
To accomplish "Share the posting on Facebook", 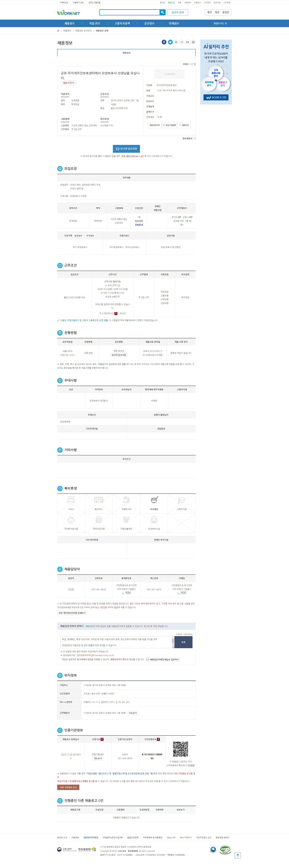I will pyautogui.click(x=164, y=42).
